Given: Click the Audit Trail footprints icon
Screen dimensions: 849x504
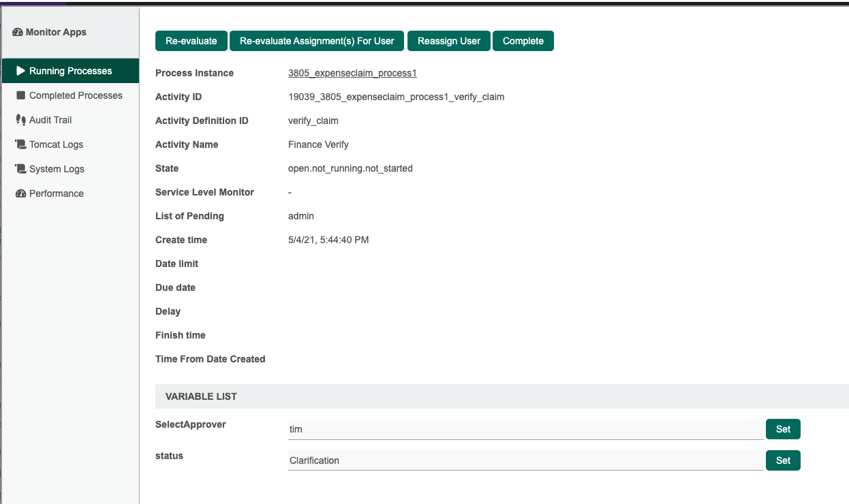Looking at the screenshot, I should [x=21, y=120].
